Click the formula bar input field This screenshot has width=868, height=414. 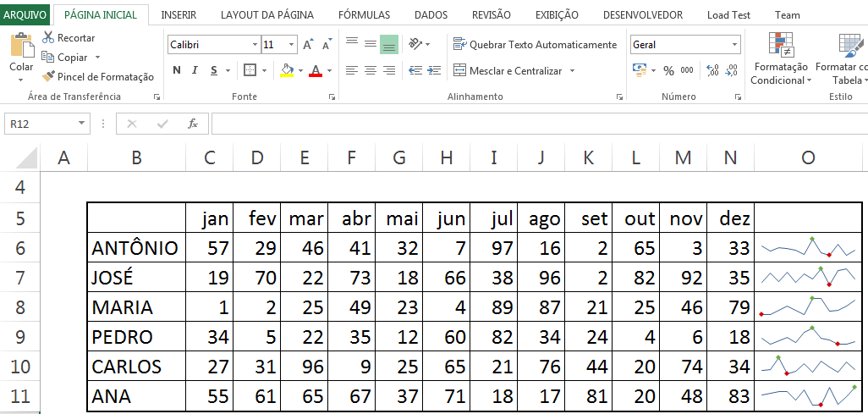tap(540, 124)
